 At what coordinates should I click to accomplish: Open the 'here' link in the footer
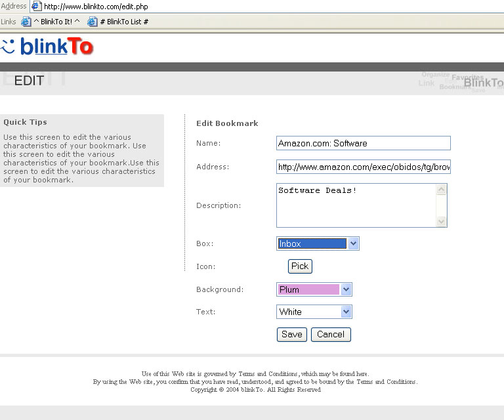(x=362, y=374)
